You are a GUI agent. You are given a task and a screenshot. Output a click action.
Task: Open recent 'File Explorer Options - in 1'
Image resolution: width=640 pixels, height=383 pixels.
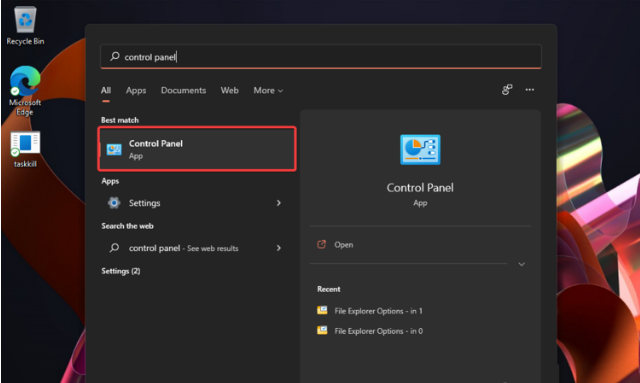click(x=378, y=311)
